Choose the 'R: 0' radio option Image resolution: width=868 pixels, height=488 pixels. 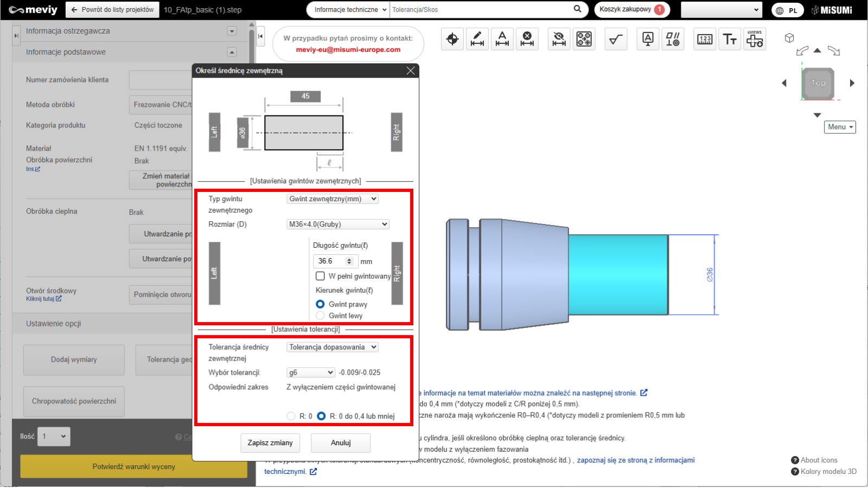click(x=291, y=416)
